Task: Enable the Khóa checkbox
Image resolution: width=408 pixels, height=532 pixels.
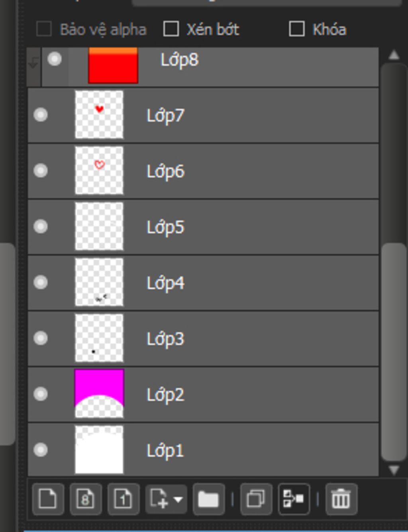Action: pos(297,29)
